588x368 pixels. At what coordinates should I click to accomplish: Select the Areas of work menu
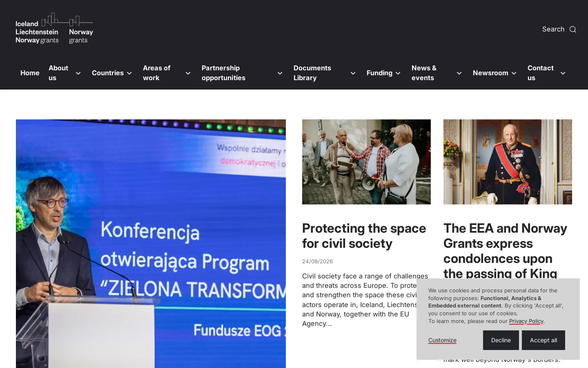157,73
